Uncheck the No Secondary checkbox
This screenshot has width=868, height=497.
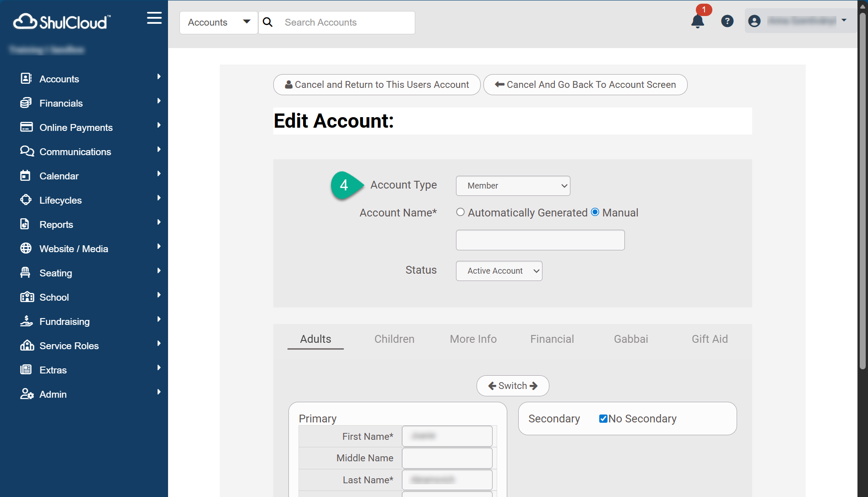603,419
